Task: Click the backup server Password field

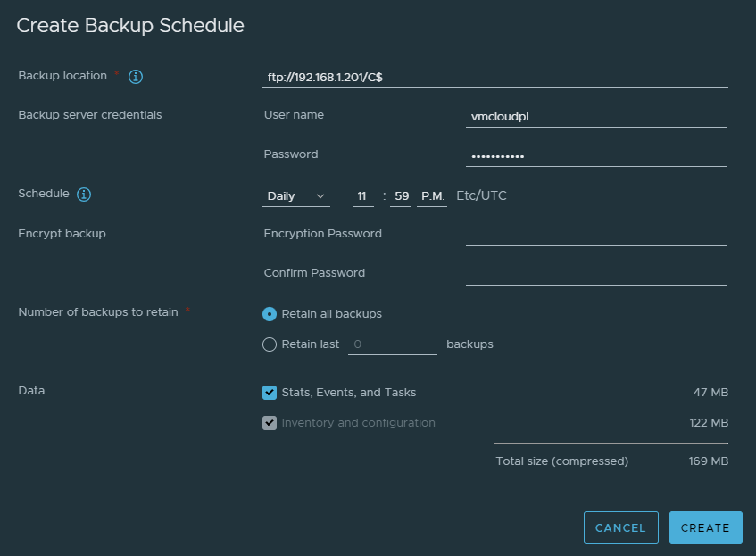Action: [595, 156]
